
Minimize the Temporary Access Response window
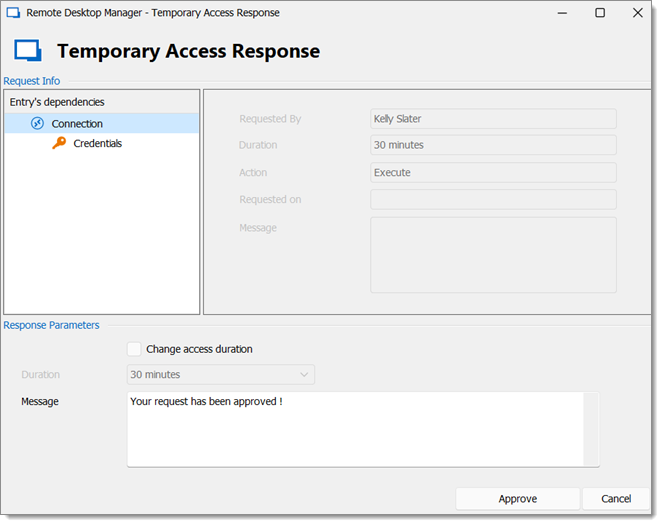[x=562, y=13]
